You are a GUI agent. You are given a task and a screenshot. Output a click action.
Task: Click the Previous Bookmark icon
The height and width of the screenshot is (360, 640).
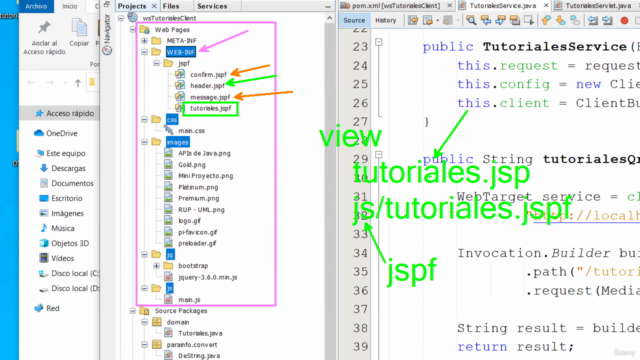pos(546,20)
